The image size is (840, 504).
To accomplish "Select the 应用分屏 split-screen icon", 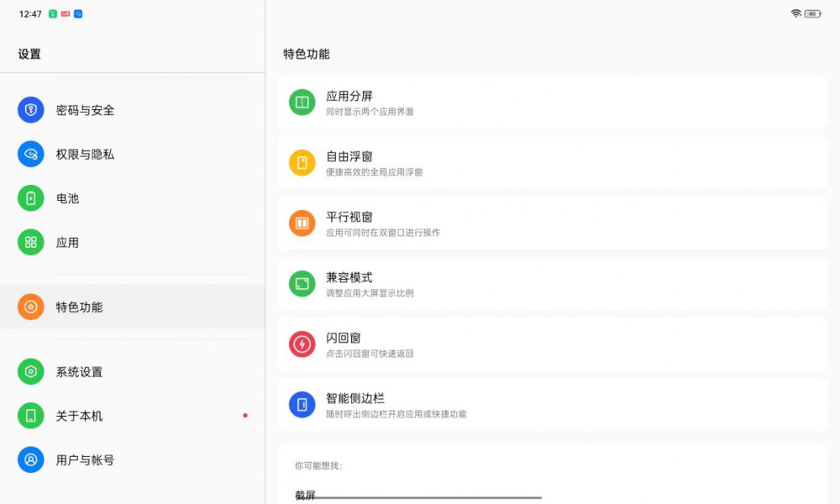I will coord(301,102).
